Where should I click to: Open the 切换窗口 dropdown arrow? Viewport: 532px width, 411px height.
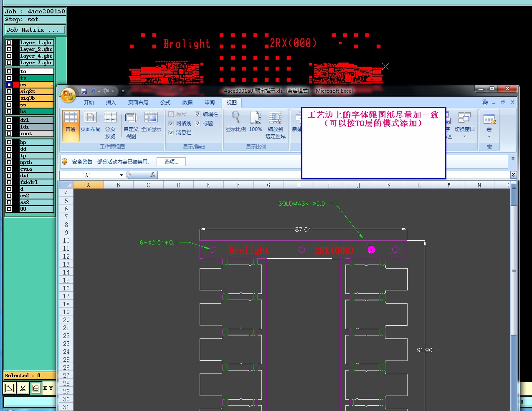click(x=464, y=136)
